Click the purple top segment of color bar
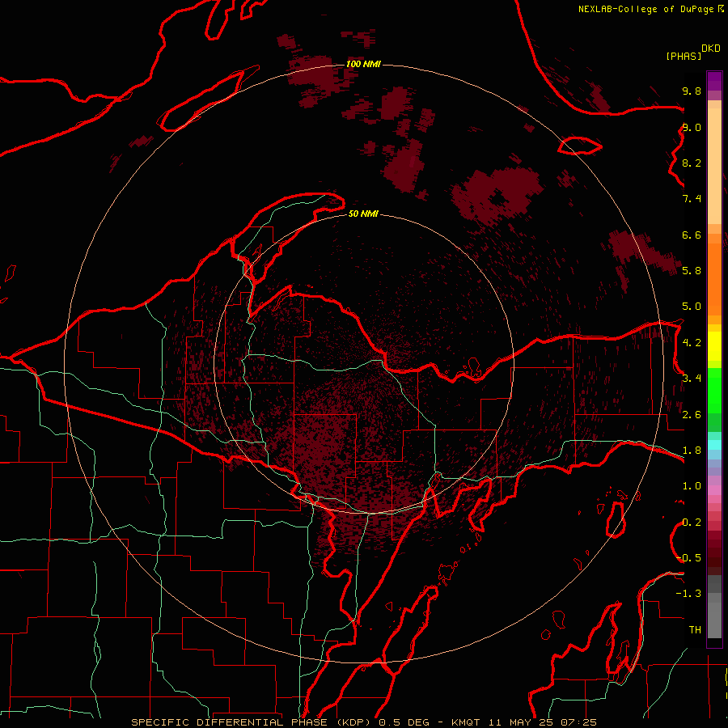The image size is (728, 728). point(714,81)
